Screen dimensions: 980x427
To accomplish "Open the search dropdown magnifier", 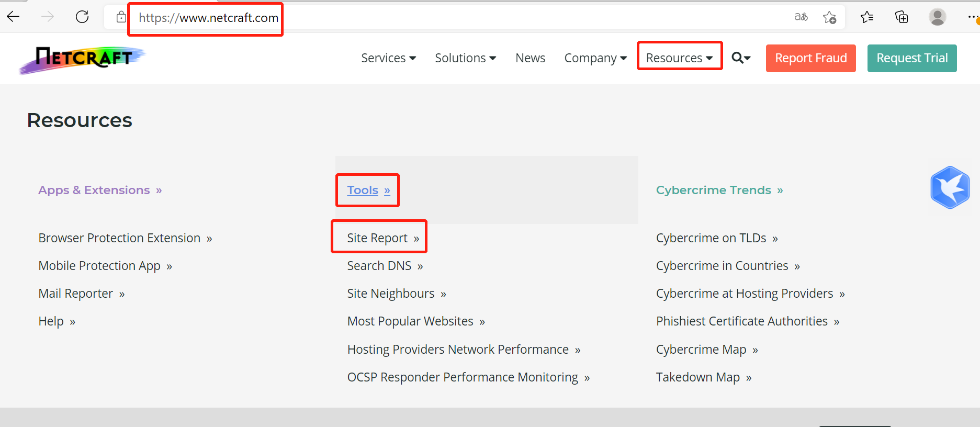I will (x=740, y=58).
